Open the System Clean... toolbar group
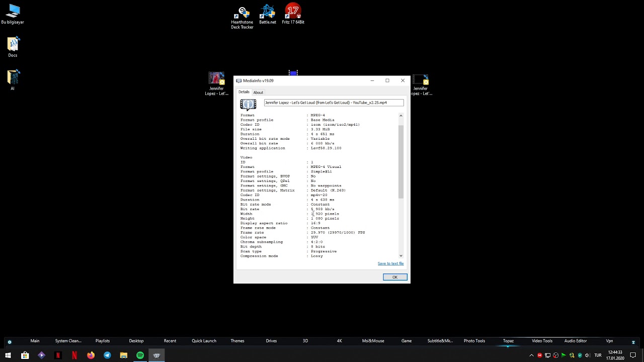Image resolution: width=644 pixels, height=362 pixels. (68, 341)
